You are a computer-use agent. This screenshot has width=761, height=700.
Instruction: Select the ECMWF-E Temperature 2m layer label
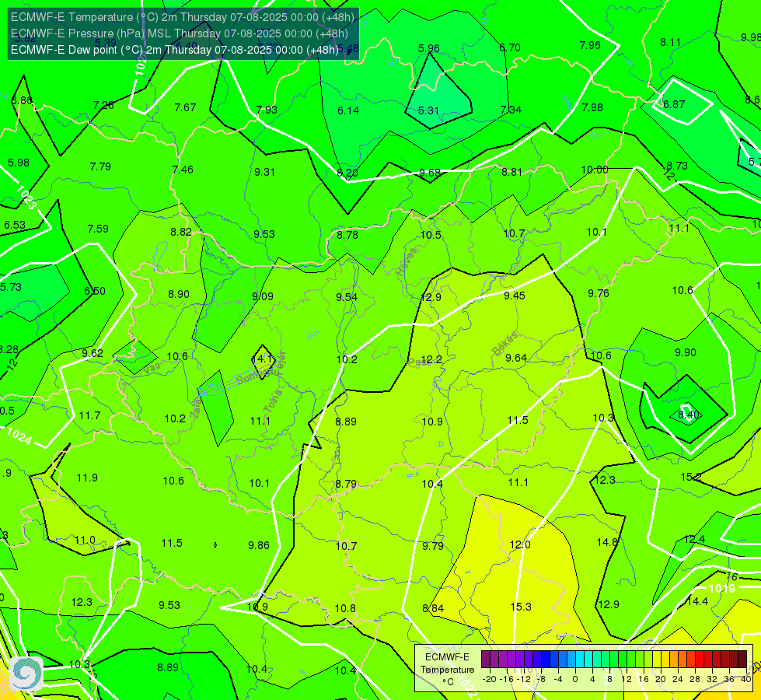[183, 17]
